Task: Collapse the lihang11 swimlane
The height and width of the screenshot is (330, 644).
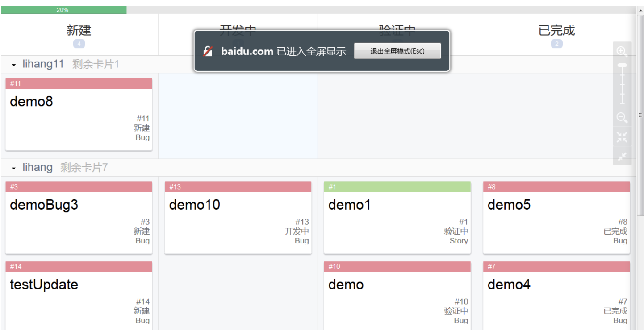Action: click(14, 65)
